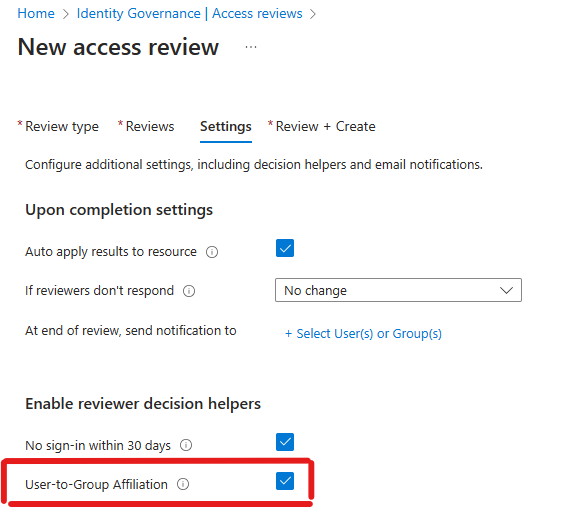Open the No change dropdown

tap(398, 290)
